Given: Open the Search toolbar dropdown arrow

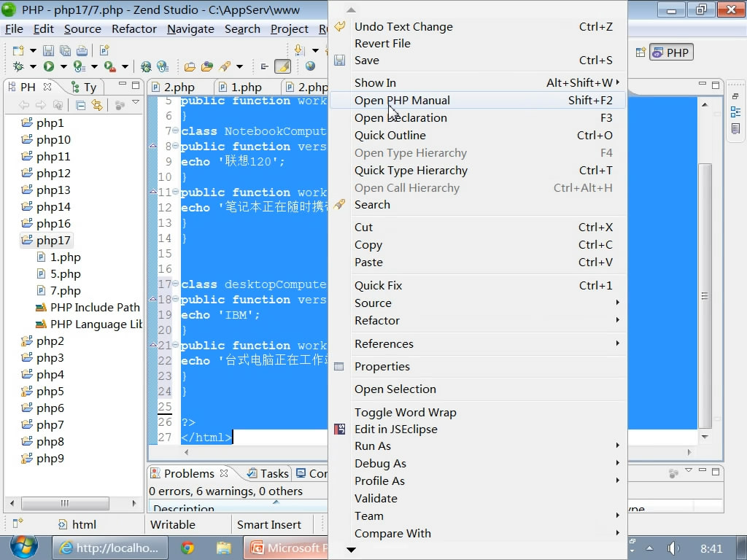Looking at the screenshot, I should pyautogui.click(x=239, y=66).
